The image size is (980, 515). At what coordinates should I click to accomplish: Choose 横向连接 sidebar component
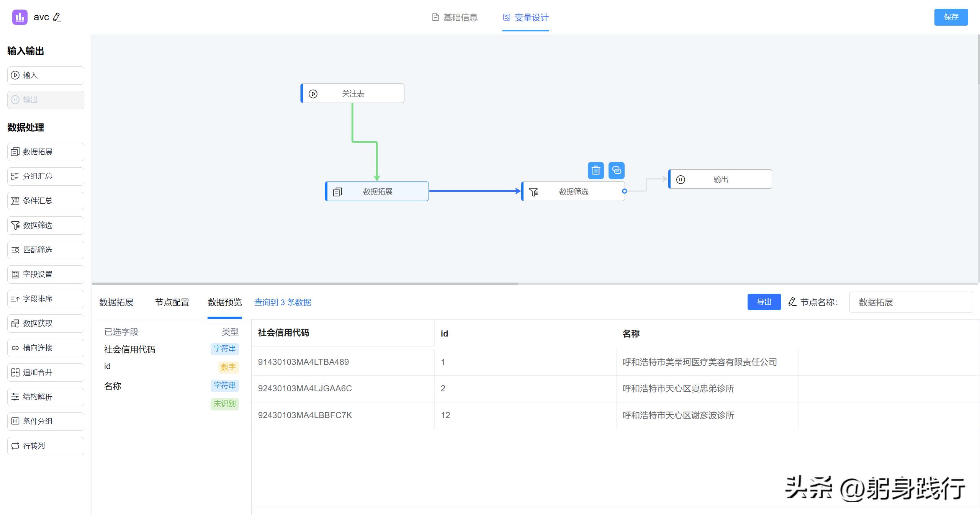46,348
